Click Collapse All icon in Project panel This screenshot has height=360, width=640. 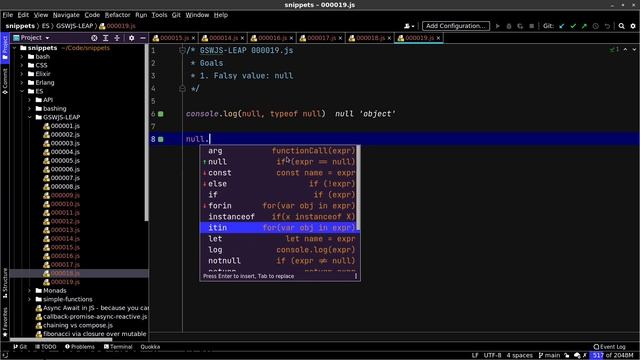[x=117, y=38]
